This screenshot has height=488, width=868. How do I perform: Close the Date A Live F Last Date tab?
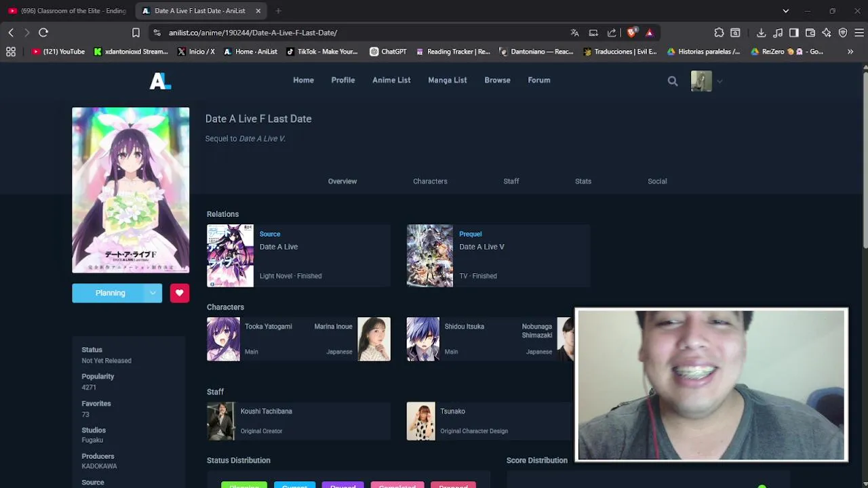coord(258,11)
